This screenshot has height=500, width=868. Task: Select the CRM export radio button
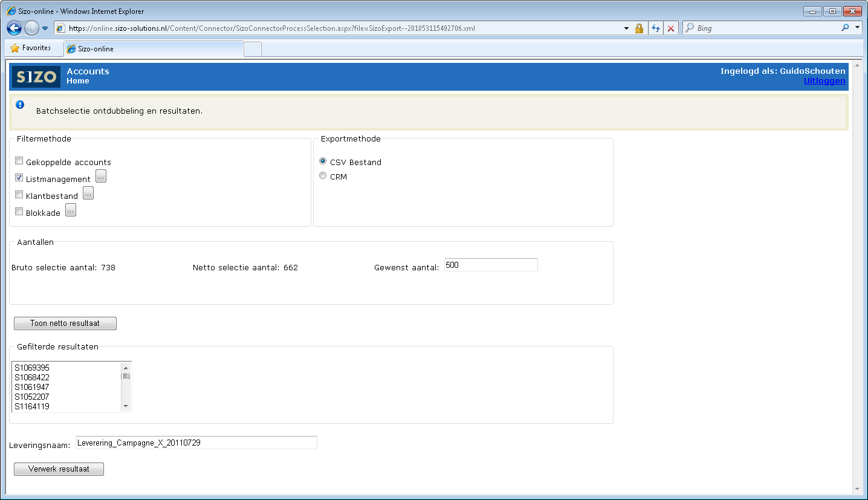pyautogui.click(x=323, y=176)
